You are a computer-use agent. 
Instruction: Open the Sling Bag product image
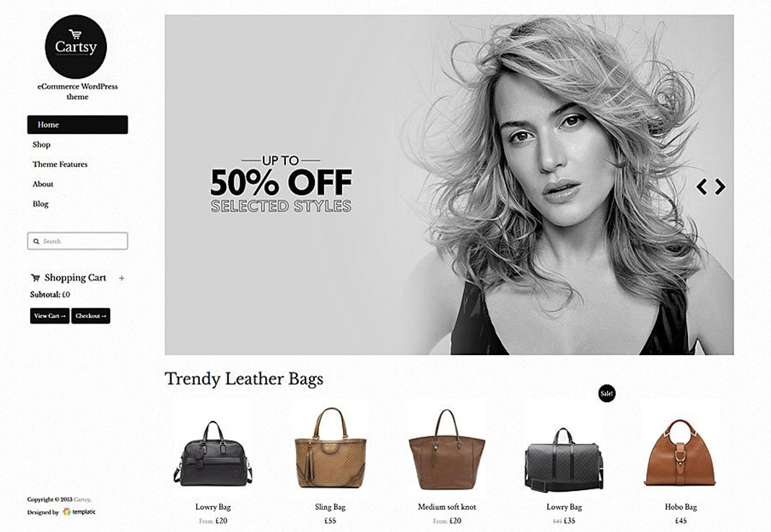point(330,448)
